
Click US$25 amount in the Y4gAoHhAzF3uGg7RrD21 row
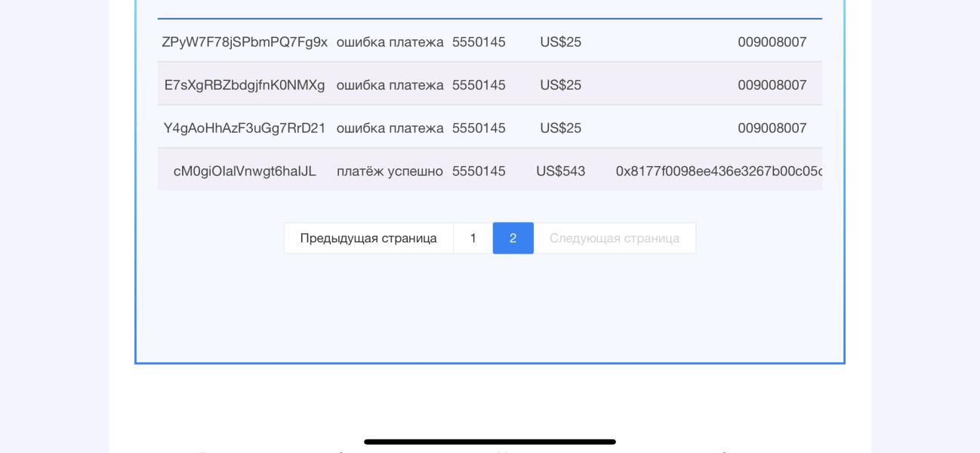click(560, 128)
